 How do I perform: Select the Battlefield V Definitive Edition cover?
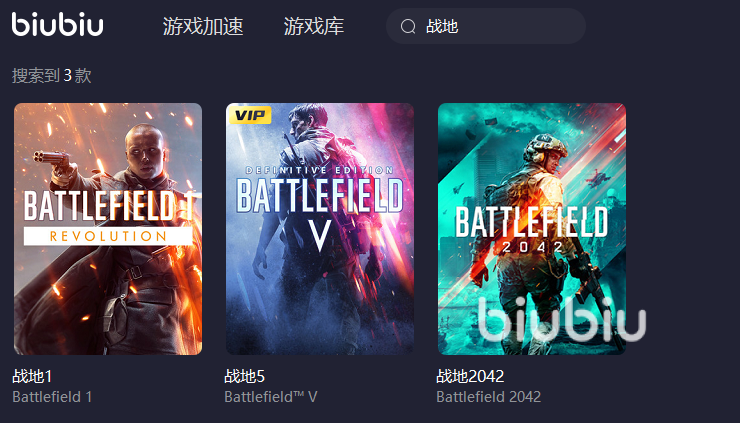[320, 229]
